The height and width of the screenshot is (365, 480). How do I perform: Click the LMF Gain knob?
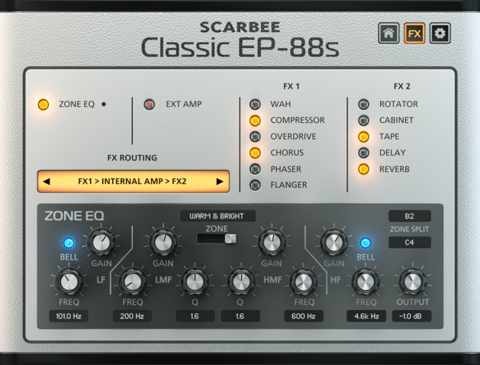click(x=163, y=243)
